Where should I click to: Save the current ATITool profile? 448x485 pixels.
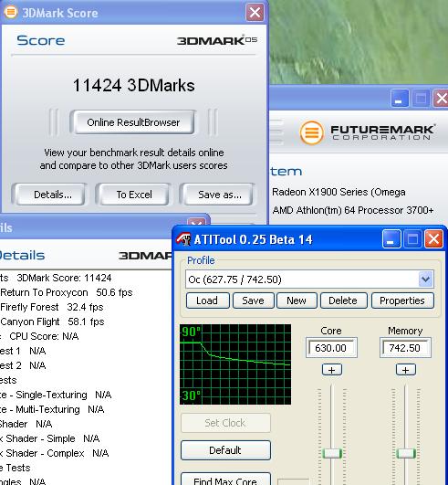pyautogui.click(x=253, y=300)
